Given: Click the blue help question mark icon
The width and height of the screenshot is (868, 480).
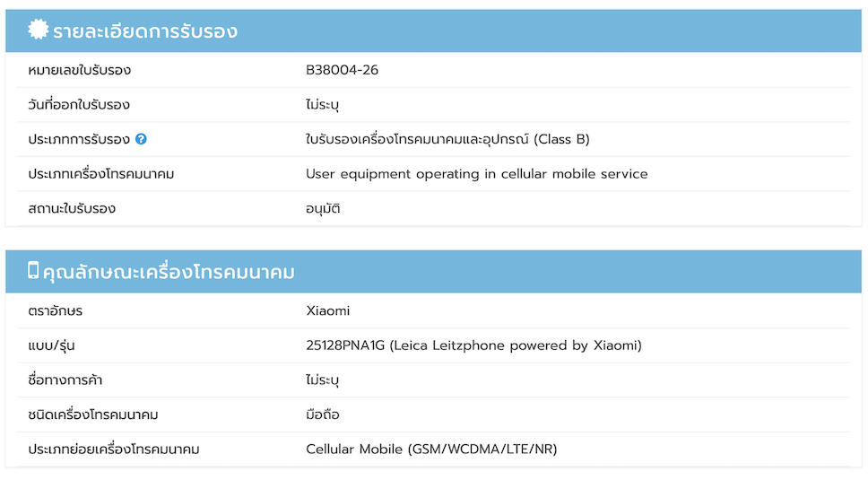Looking at the screenshot, I should pyautogui.click(x=141, y=139).
